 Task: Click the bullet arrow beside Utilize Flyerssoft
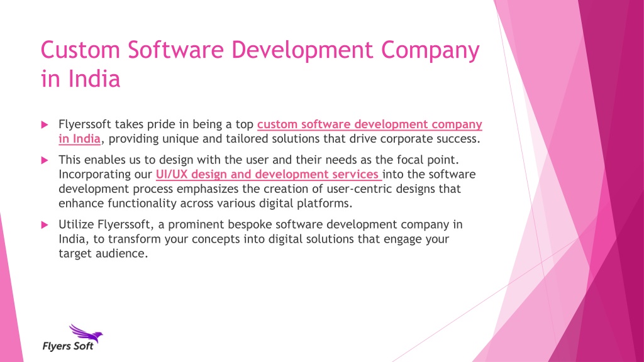point(45,225)
